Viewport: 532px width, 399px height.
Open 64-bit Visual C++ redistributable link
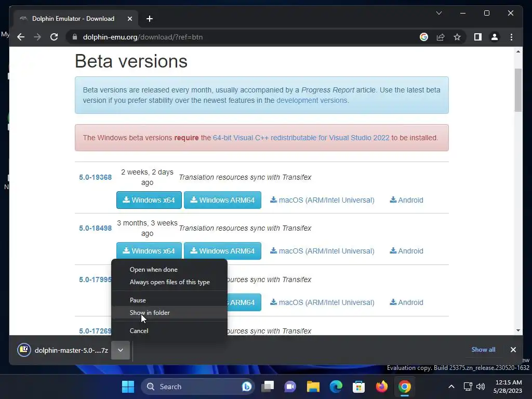click(x=301, y=138)
